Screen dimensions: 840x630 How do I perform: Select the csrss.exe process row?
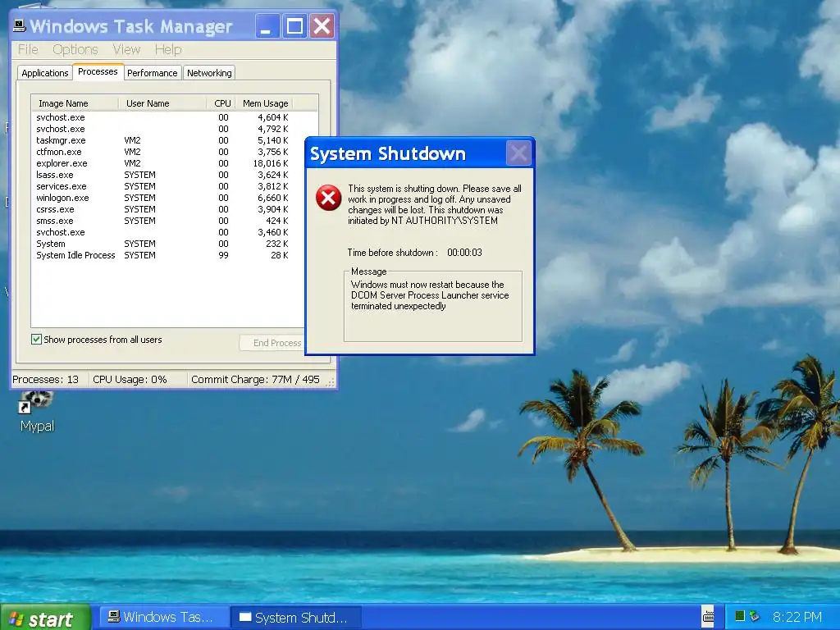[x=162, y=209]
